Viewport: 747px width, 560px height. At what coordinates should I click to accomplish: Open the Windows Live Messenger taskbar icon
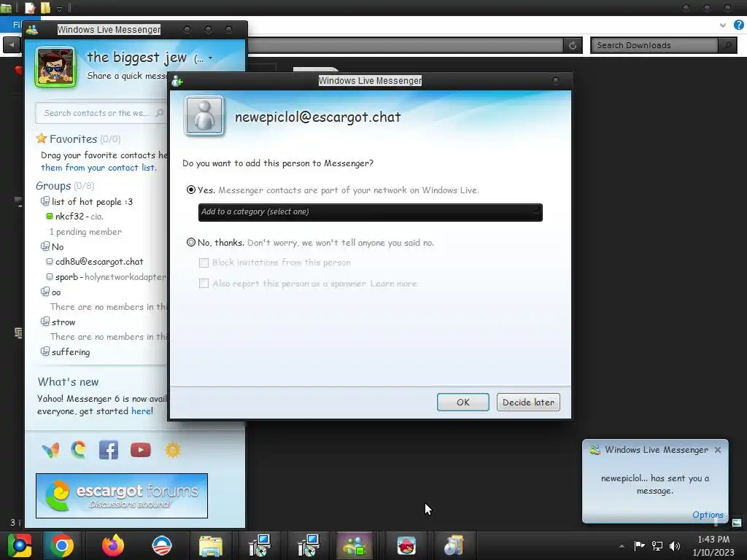355,545
